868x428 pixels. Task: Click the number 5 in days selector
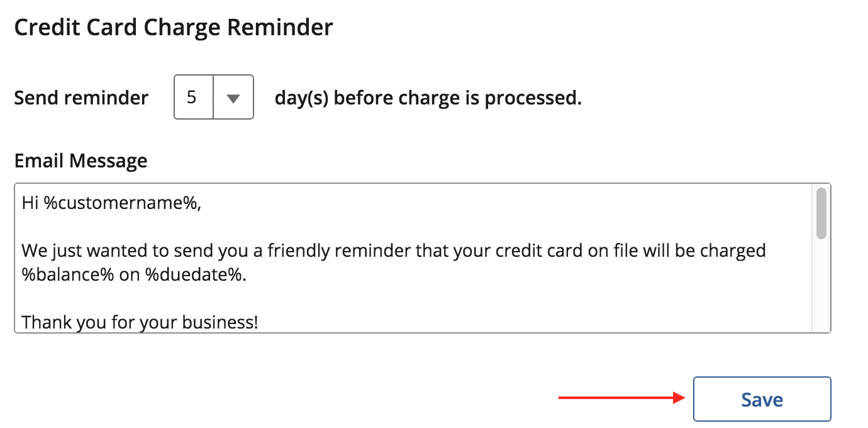tap(192, 98)
